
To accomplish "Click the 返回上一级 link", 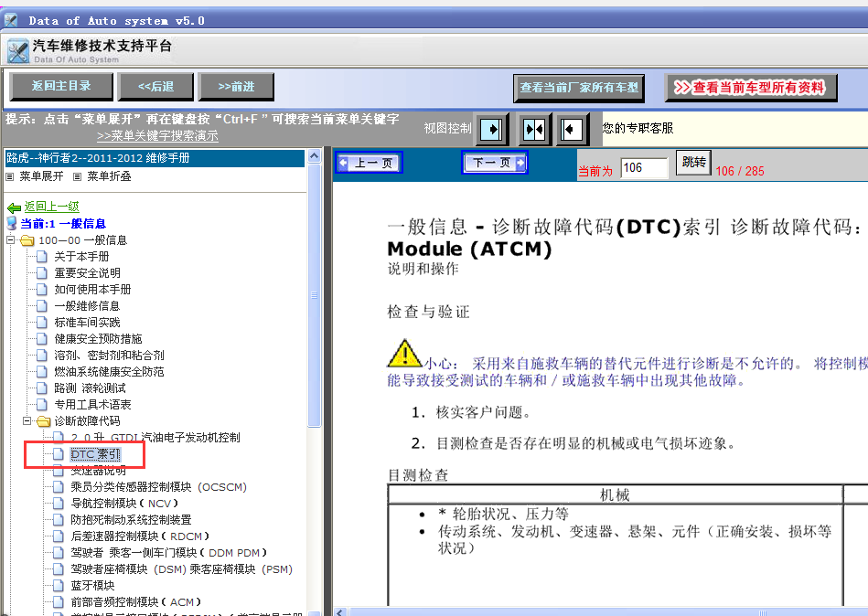I will pyautogui.click(x=51, y=207).
